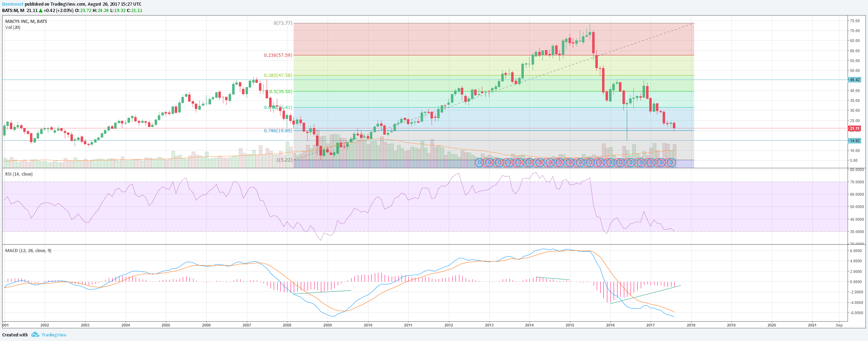Click the 2015 label on time axis
The width and height of the screenshot is (868, 341).
[570, 325]
